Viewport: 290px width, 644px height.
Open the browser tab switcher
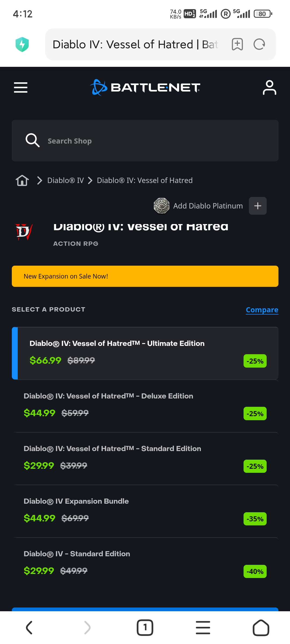(x=145, y=628)
